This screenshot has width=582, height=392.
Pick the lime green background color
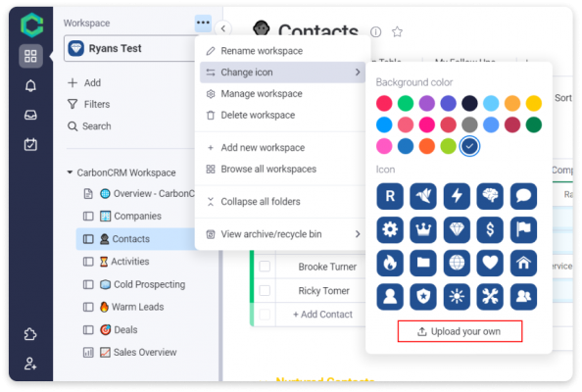pos(448,146)
